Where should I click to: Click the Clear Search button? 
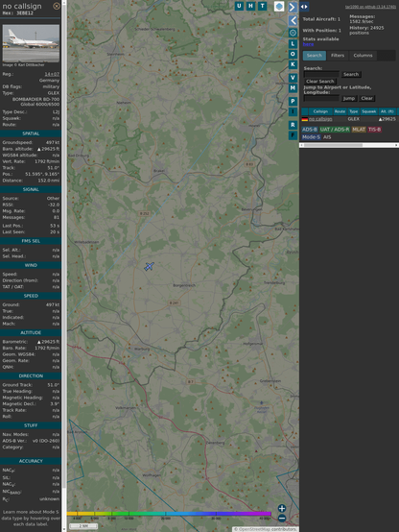pos(320,82)
